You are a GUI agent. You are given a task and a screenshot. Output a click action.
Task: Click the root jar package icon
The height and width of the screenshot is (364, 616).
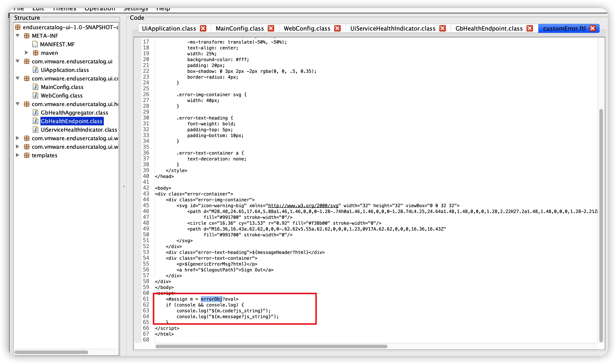tap(18, 27)
